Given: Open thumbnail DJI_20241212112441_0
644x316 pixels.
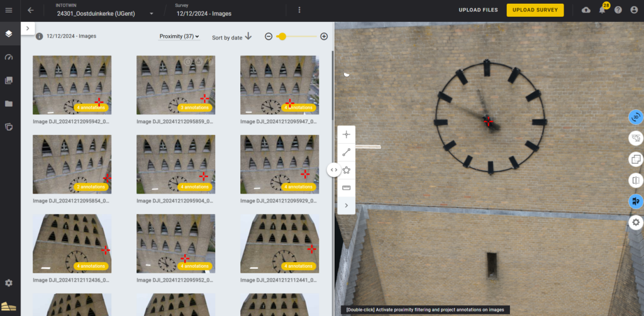Looking at the screenshot, I should click(280, 243).
